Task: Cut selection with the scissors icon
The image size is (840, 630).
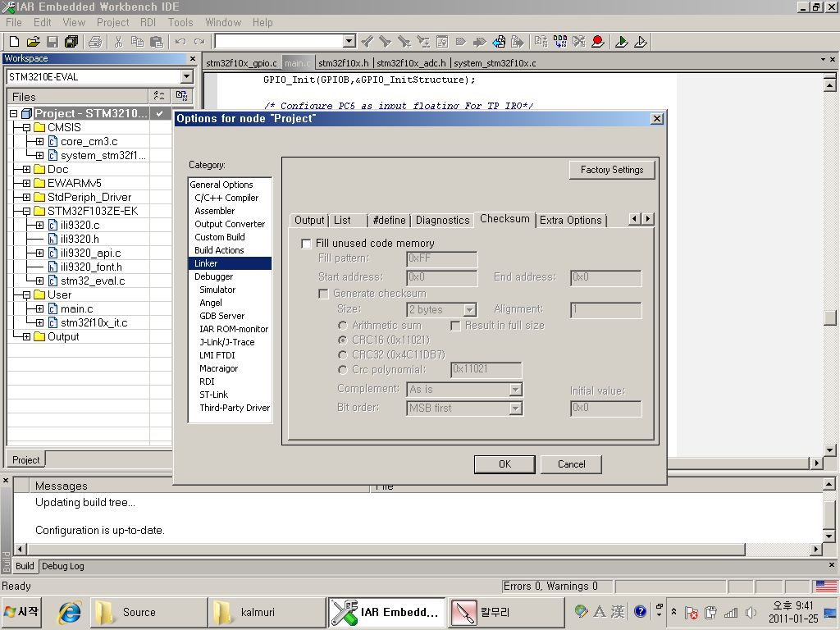Action: click(x=118, y=41)
